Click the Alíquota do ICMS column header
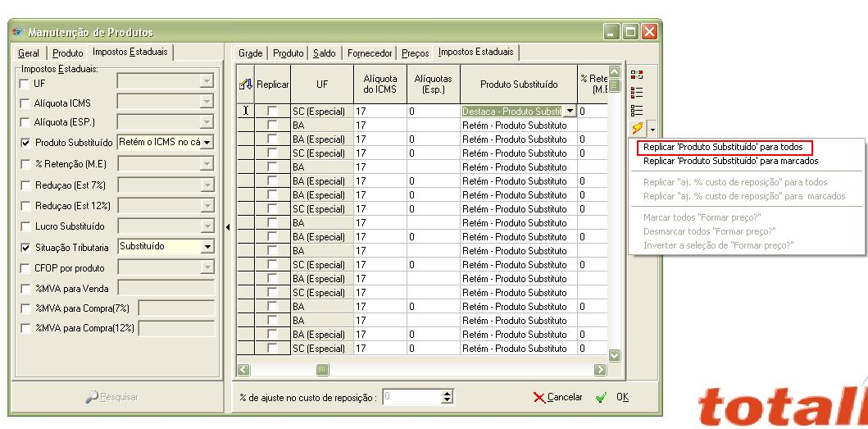 pos(379,84)
